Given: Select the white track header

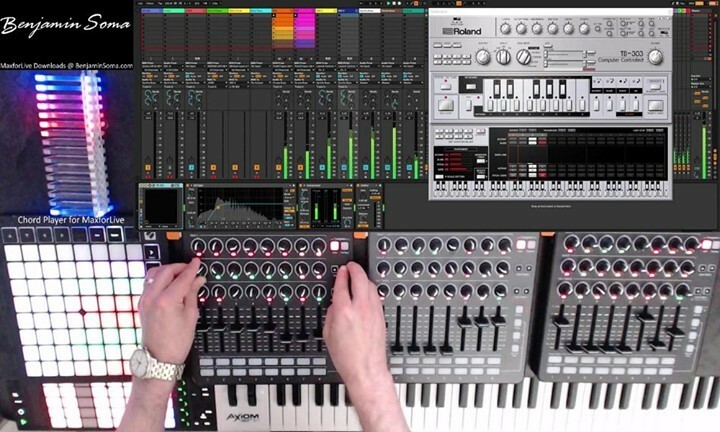Looking at the screenshot, I should [369, 10].
